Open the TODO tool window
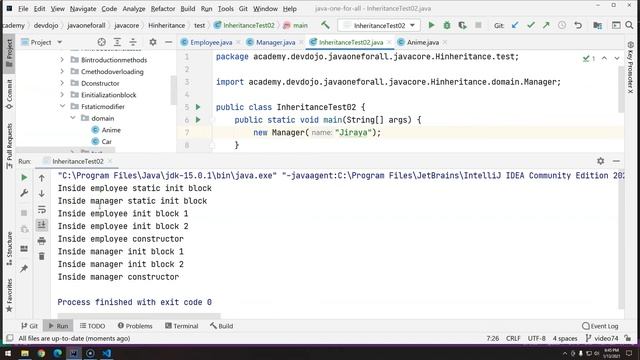This screenshot has height=360, width=640. 93,326
